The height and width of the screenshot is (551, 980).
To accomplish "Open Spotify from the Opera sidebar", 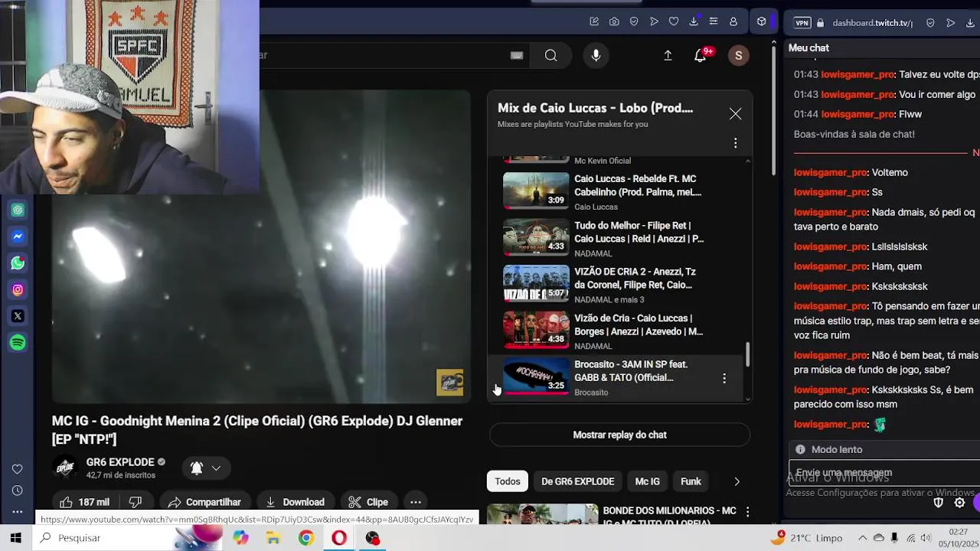I will click(x=18, y=343).
